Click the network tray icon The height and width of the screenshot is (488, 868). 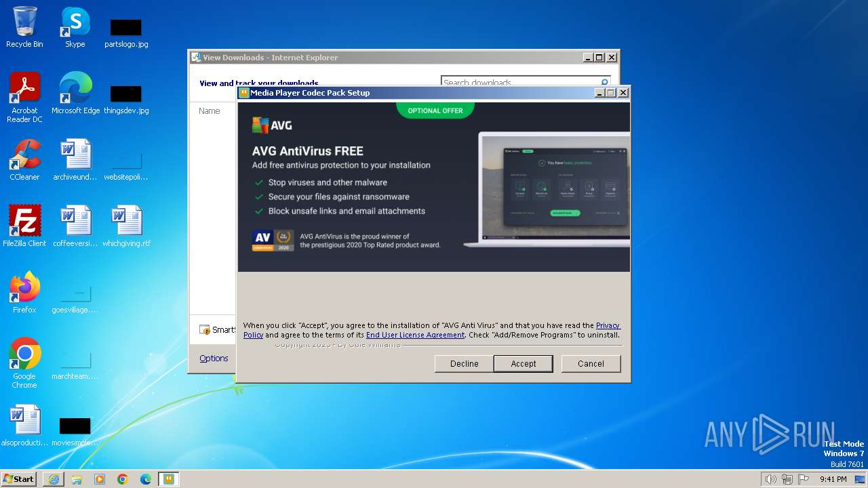pyautogui.click(x=787, y=479)
